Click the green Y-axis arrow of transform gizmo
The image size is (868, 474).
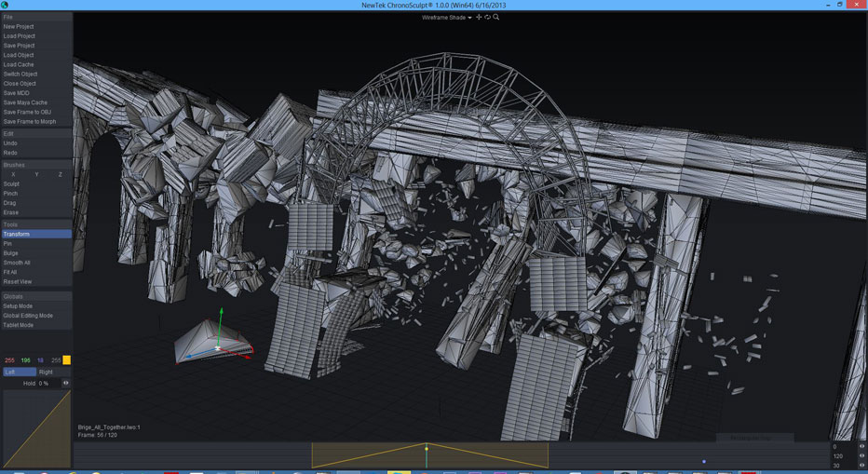221,315
